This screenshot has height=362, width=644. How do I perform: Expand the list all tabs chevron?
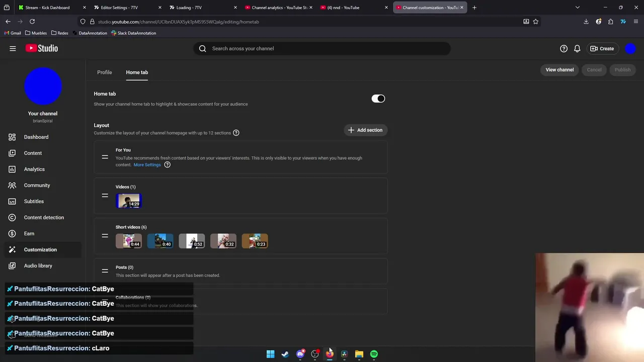578,8
